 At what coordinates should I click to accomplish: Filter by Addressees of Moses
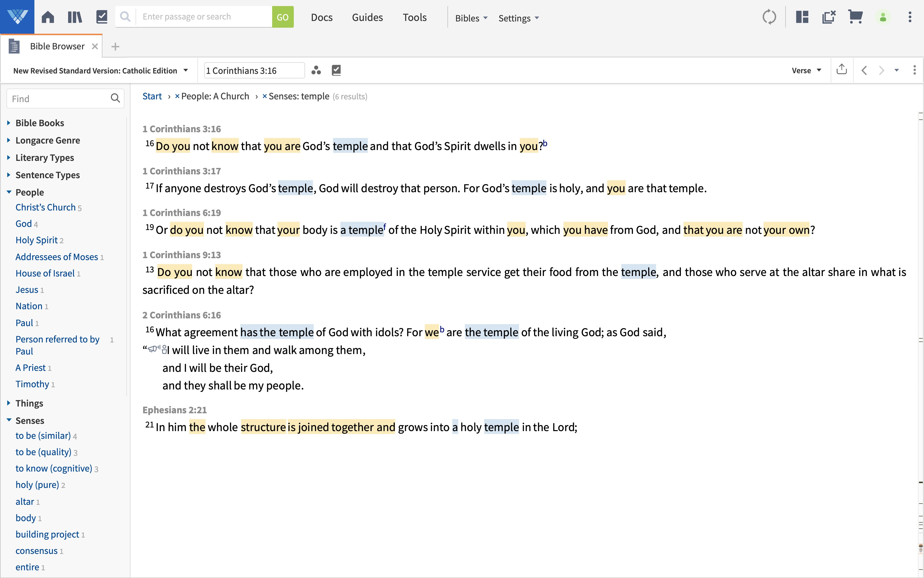57,257
